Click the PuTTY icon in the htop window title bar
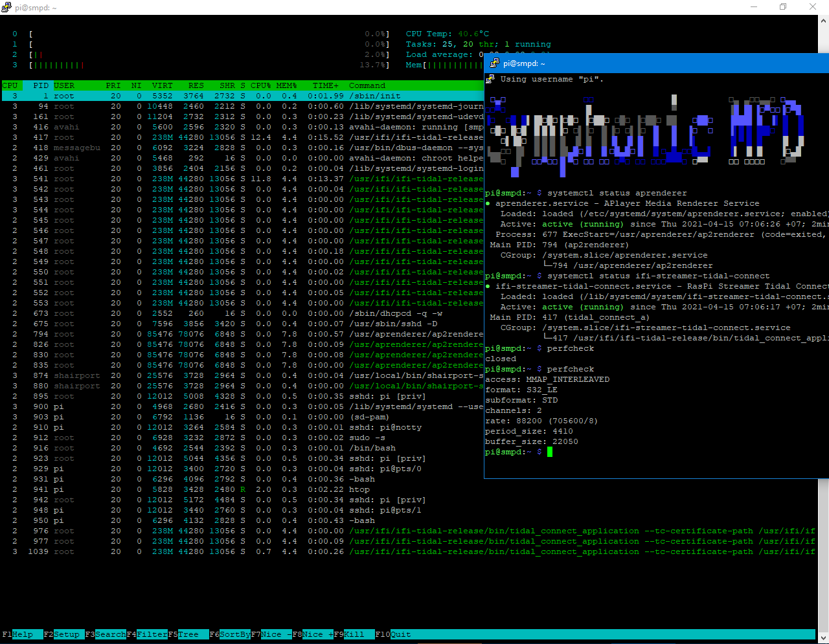The image size is (829, 644). click(x=6, y=7)
